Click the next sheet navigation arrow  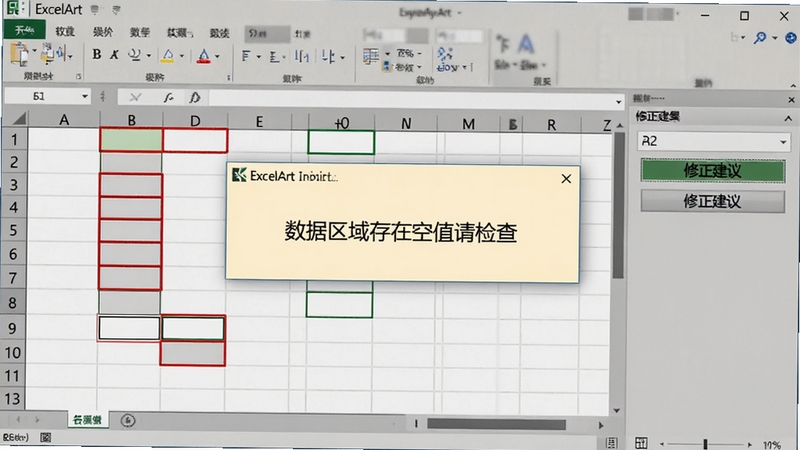pyautogui.click(x=37, y=420)
